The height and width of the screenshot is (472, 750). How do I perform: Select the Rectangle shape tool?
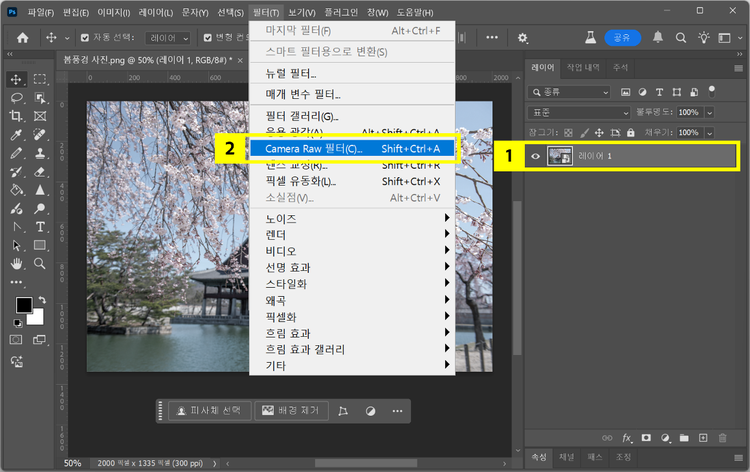[40, 245]
